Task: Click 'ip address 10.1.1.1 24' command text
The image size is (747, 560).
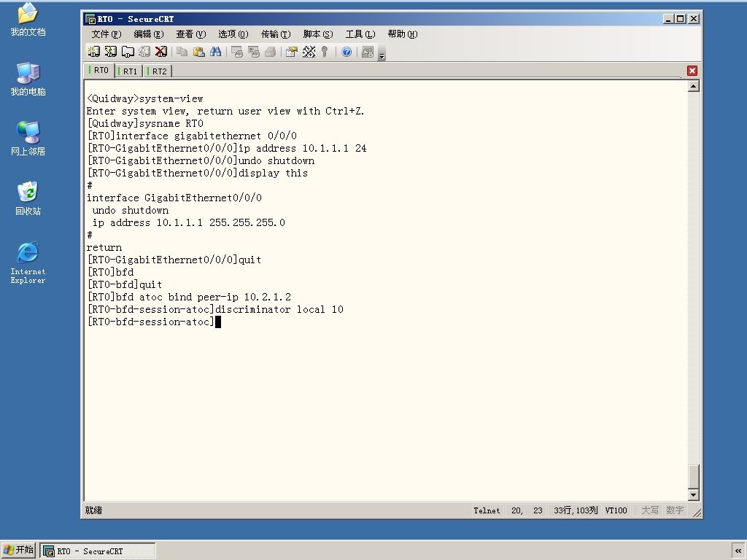Action: [x=303, y=149]
